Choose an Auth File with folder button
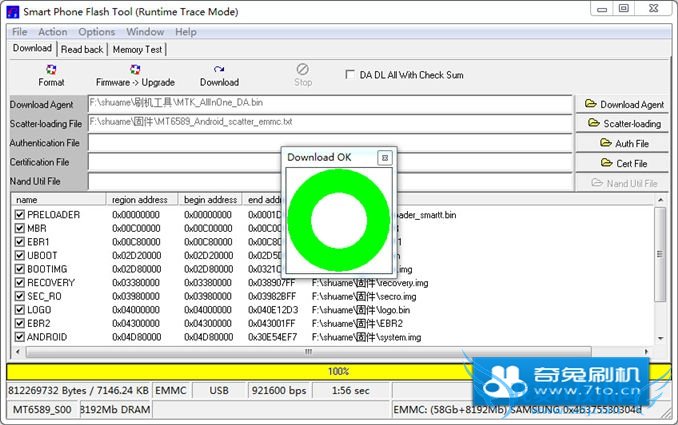This screenshot has height=425, width=678. point(624,143)
